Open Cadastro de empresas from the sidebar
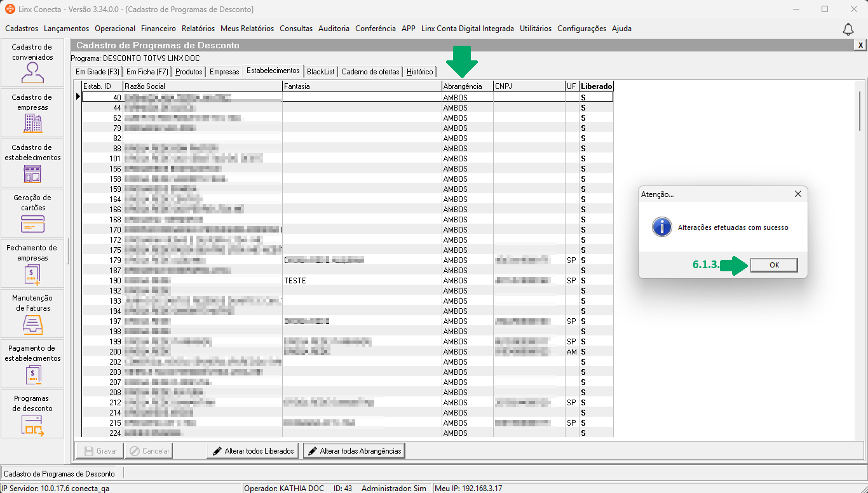868x493 pixels. pos(32,112)
